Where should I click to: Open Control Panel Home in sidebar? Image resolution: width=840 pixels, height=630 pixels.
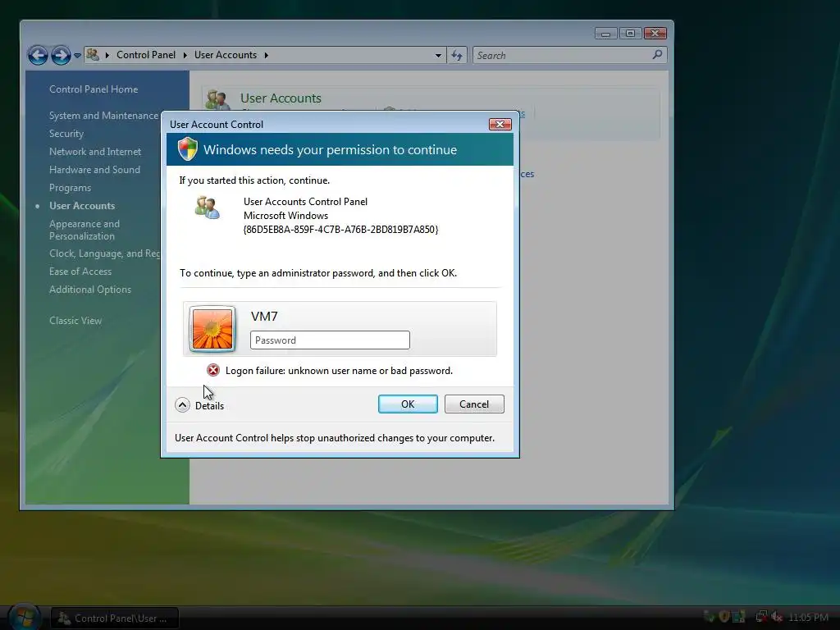[x=94, y=89]
